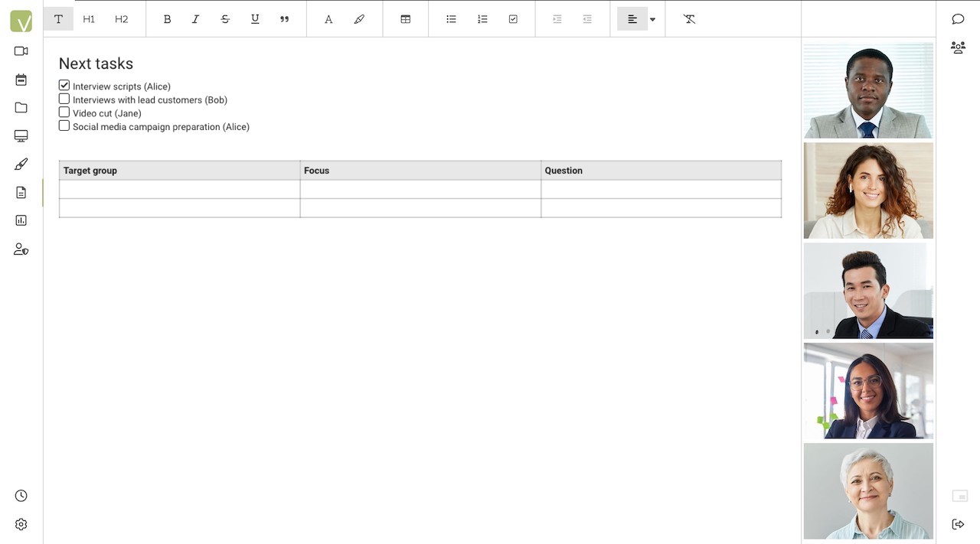This screenshot has width=980, height=544.
Task: Open the meeting settings gear
Action: [x=21, y=524]
